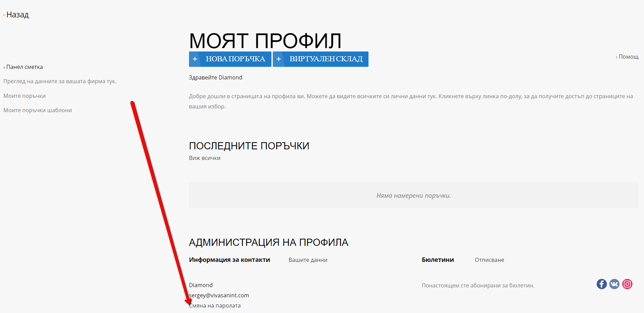Click the Информация за контакти heading
The height and width of the screenshot is (313, 644).
(x=230, y=260)
